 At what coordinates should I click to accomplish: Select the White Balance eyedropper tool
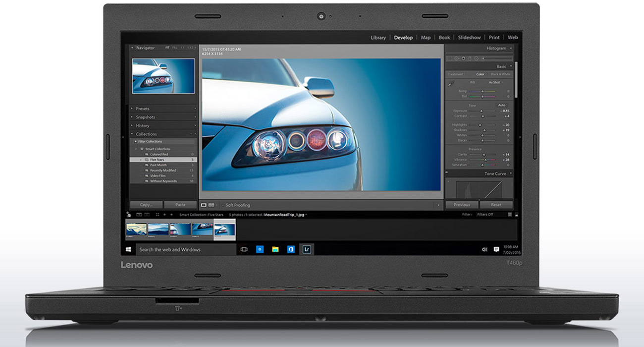point(451,83)
